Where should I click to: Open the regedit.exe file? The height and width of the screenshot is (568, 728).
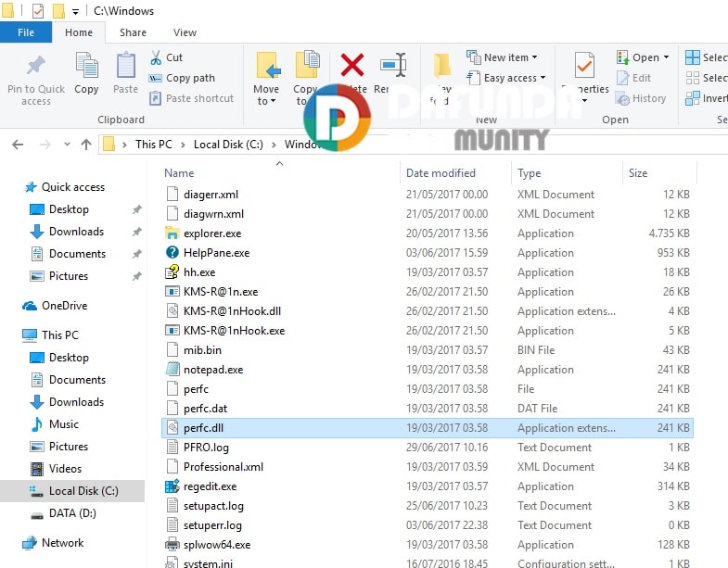pos(210,486)
